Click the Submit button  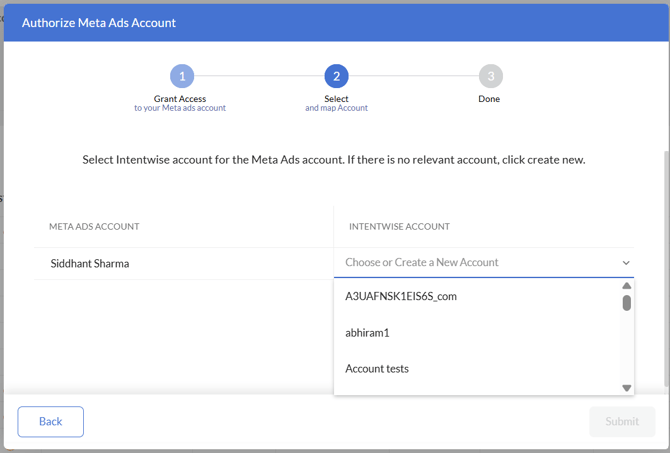(x=622, y=422)
